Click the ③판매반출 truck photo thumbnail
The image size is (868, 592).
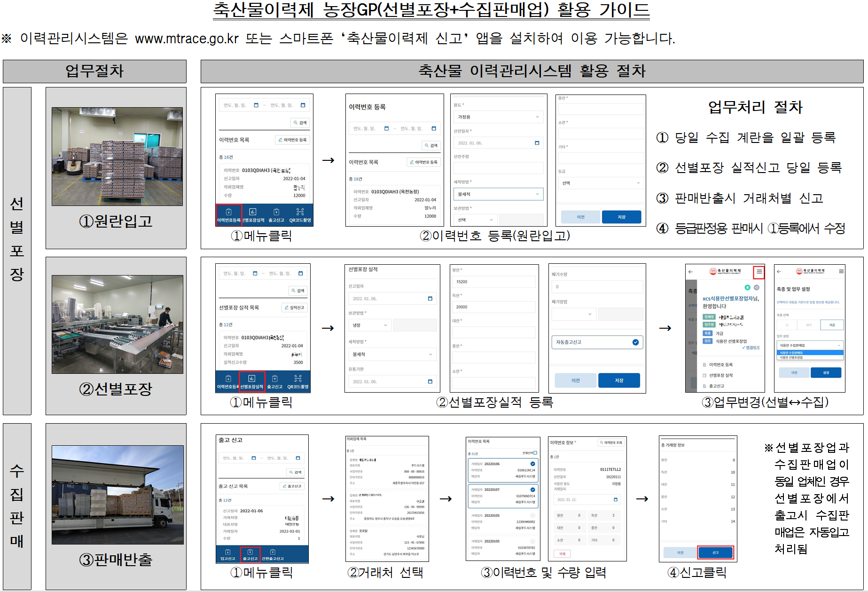point(117,495)
